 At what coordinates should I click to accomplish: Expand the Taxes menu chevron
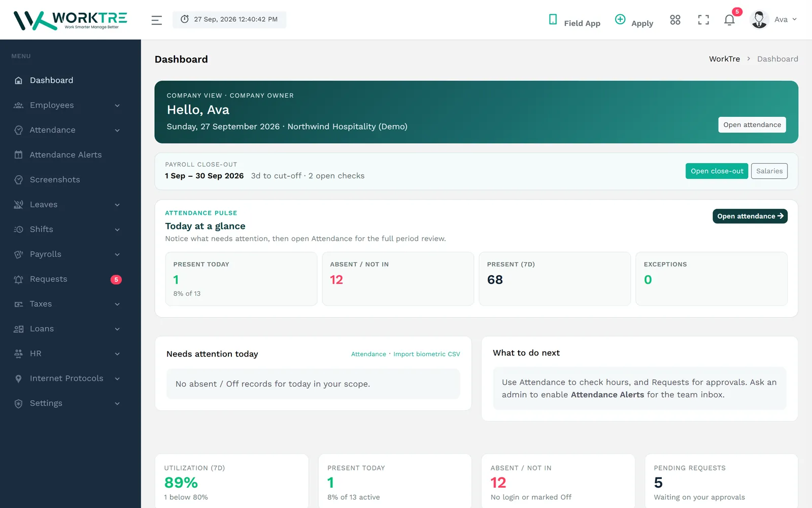coord(117,304)
